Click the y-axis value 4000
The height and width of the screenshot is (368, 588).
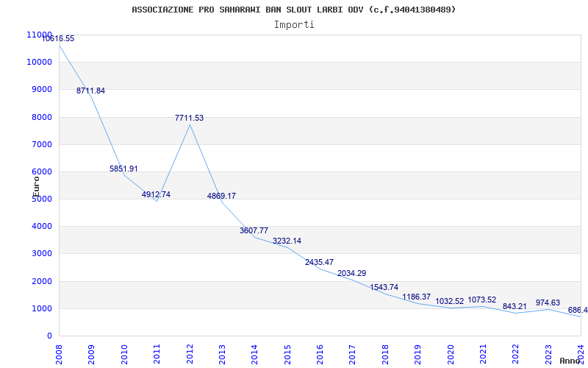point(41,227)
